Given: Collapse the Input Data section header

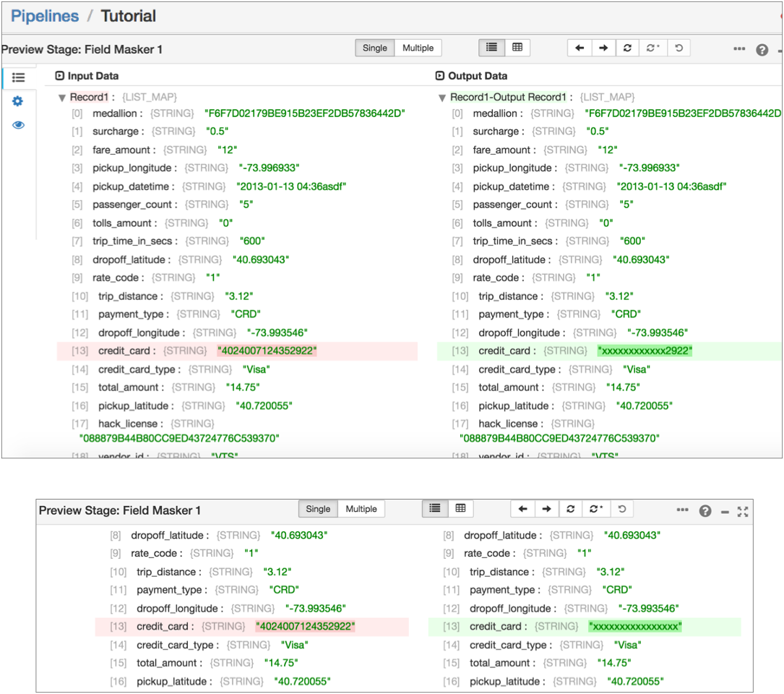Looking at the screenshot, I should point(60,76).
